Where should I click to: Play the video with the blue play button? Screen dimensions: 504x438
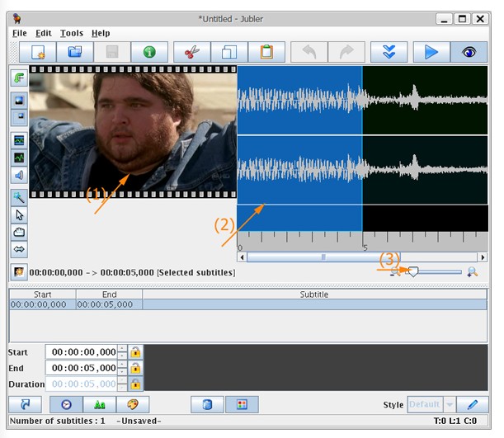[431, 52]
